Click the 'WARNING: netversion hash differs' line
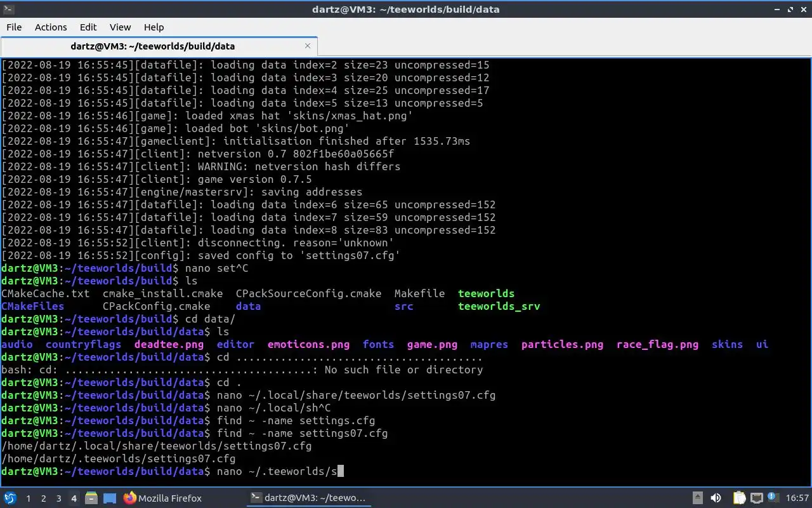Viewport: 812px width, 508px height. (x=200, y=166)
